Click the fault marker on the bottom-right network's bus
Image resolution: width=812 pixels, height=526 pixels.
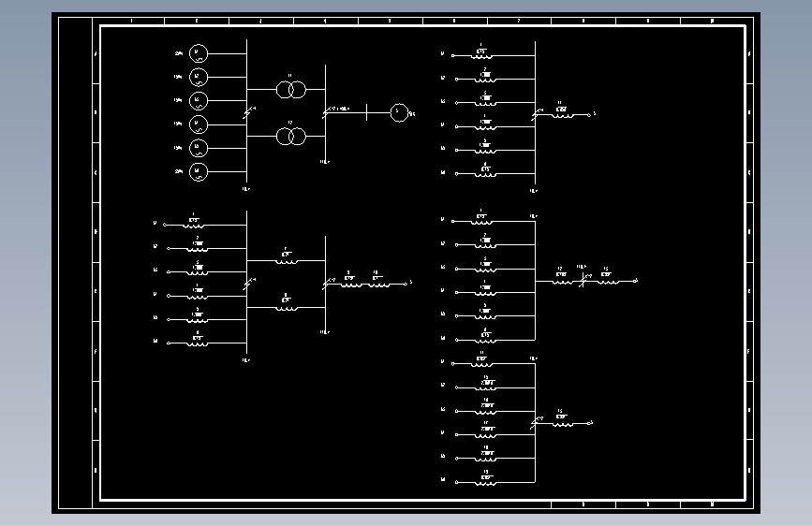click(537, 422)
